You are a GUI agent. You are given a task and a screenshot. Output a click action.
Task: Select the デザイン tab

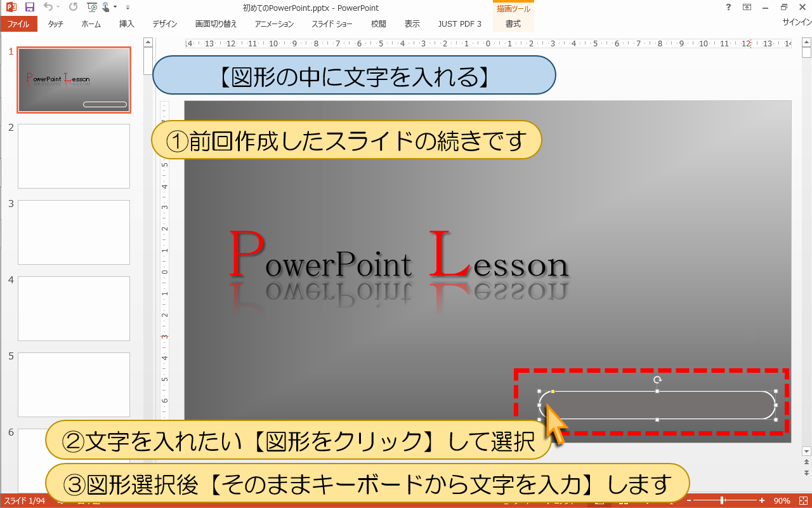tap(165, 24)
